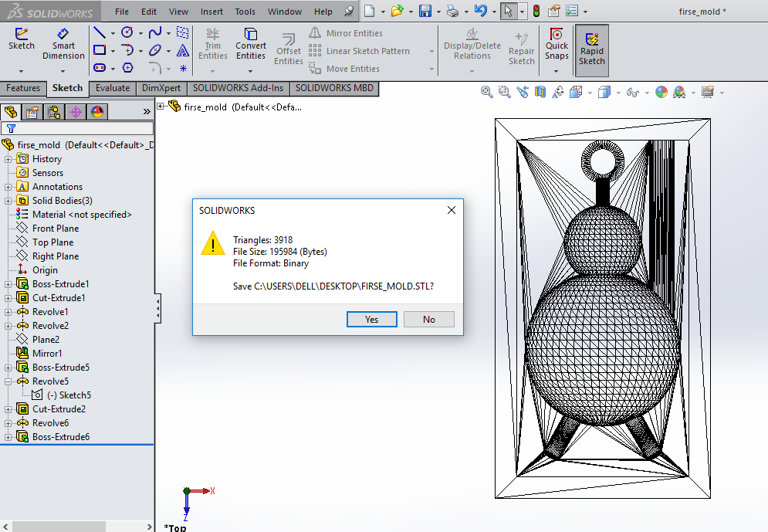Click Linear Sketch Pattern tool

click(359, 51)
